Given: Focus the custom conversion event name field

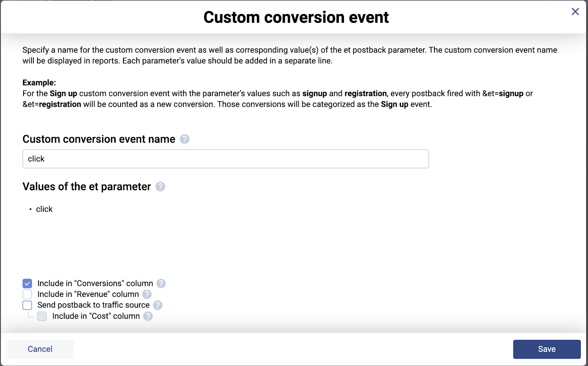Looking at the screenshot, I should pyautogui.click(x=226, y=159).
